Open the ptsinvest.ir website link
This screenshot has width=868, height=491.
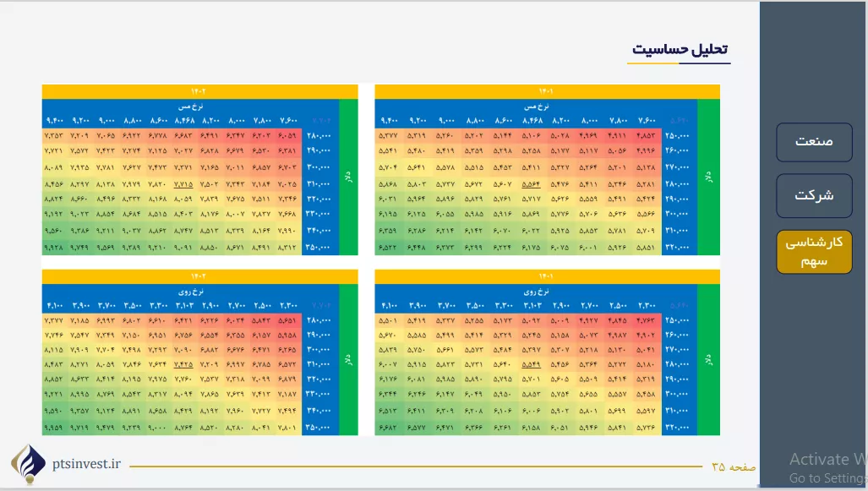click(86, 464)
